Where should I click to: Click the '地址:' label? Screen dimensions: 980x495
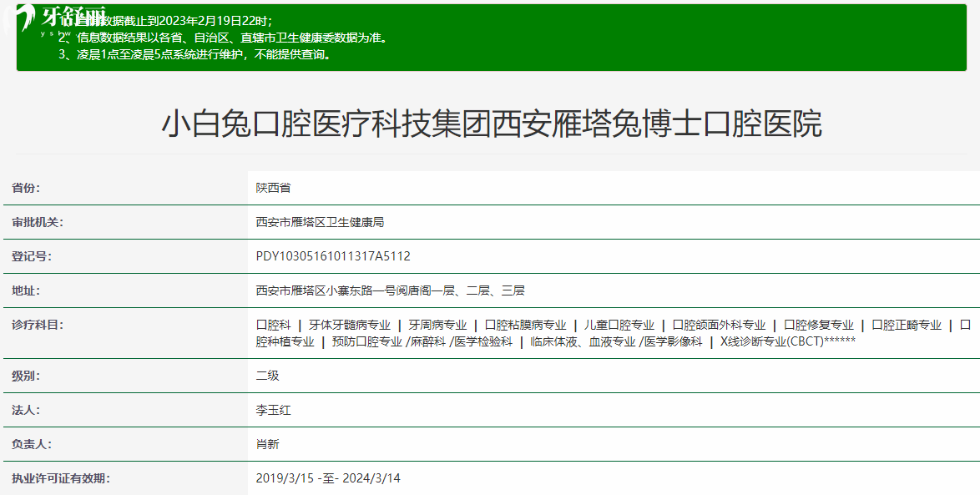pos(26,291)
